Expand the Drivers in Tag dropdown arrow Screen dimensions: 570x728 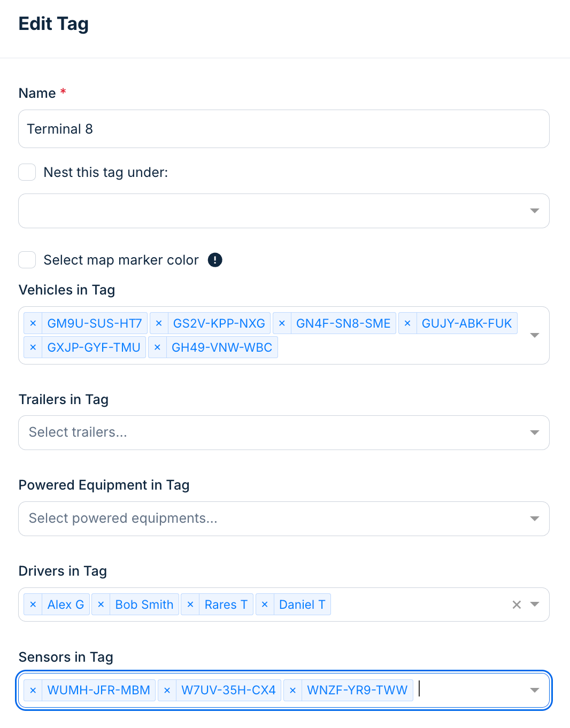534,605
